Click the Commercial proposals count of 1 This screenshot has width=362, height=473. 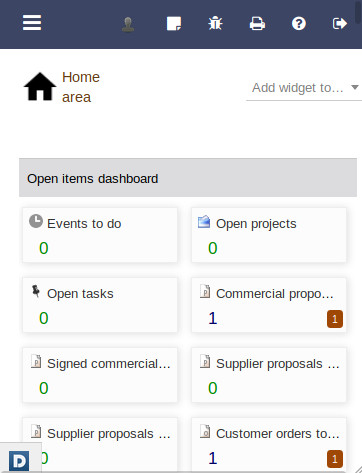tap(213, 318)
